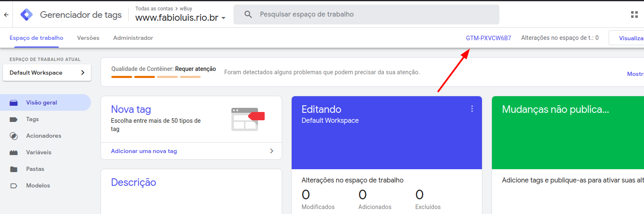Image resolution: width=644 pixels, height=214 pixels.
Task: Open the Google apps grid icon
Action: (x=634, y=15)
